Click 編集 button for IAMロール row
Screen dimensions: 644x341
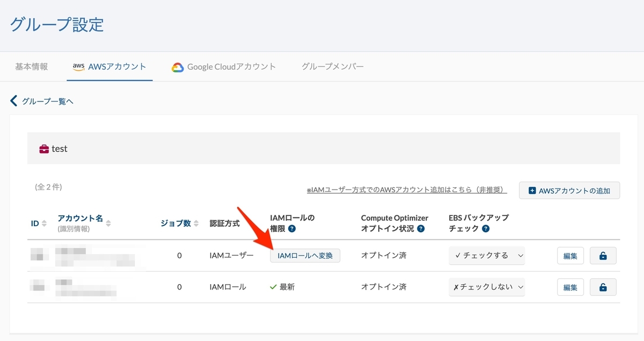(570, 288)
